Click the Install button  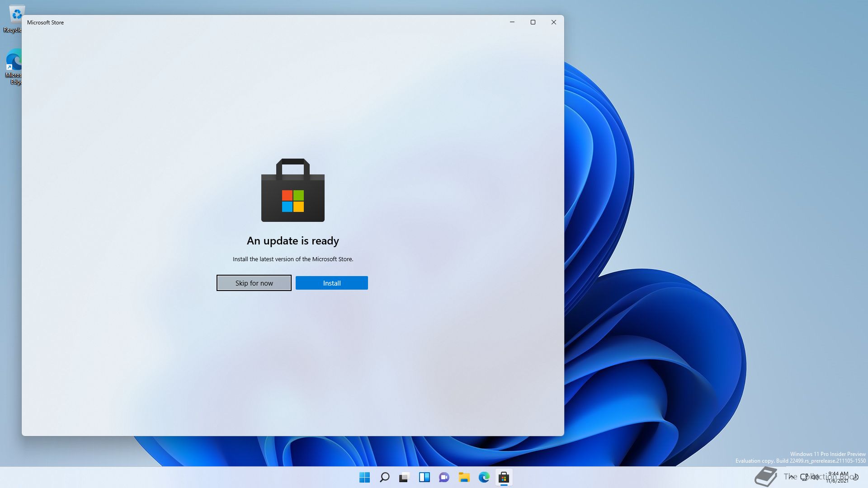pyautogui.click(x=331, y=283)
